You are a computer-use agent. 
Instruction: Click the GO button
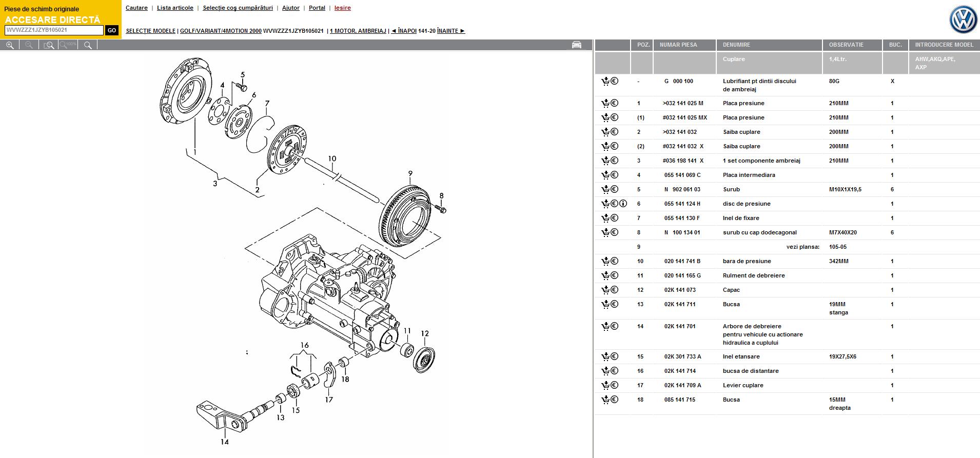(112, 30)
